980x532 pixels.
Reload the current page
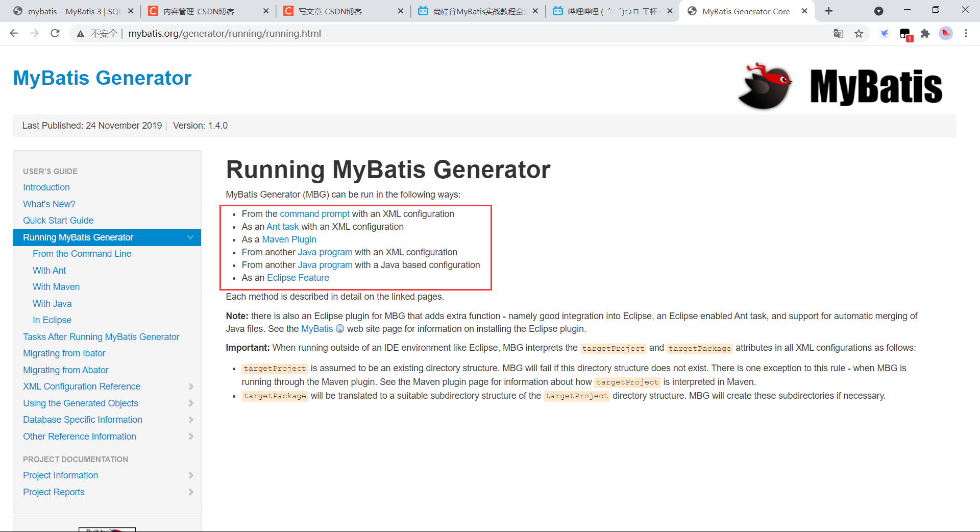(x=55, y=33)
